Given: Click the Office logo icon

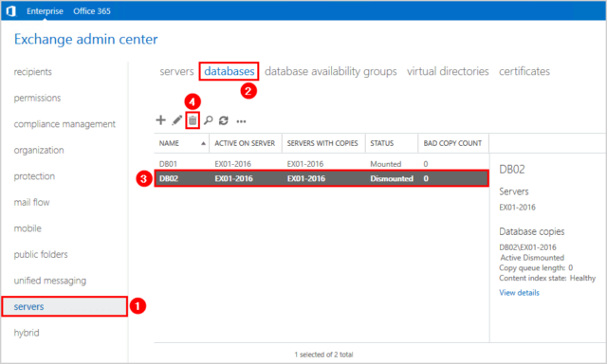Looking at the screenshot, I should 10,11.
